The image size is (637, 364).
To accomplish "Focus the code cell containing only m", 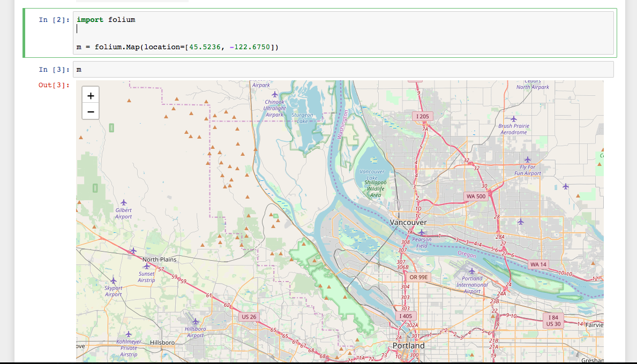I will click(x=343, y=70).
